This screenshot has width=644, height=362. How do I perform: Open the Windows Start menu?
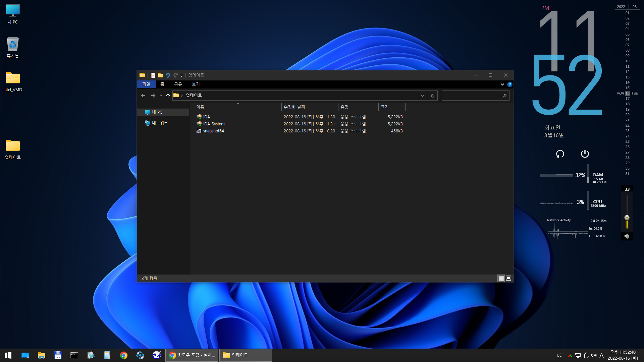8,355
